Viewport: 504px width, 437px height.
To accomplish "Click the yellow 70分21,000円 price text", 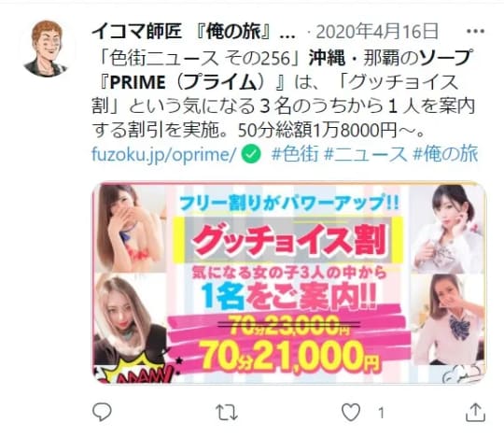I will point(290,356).
